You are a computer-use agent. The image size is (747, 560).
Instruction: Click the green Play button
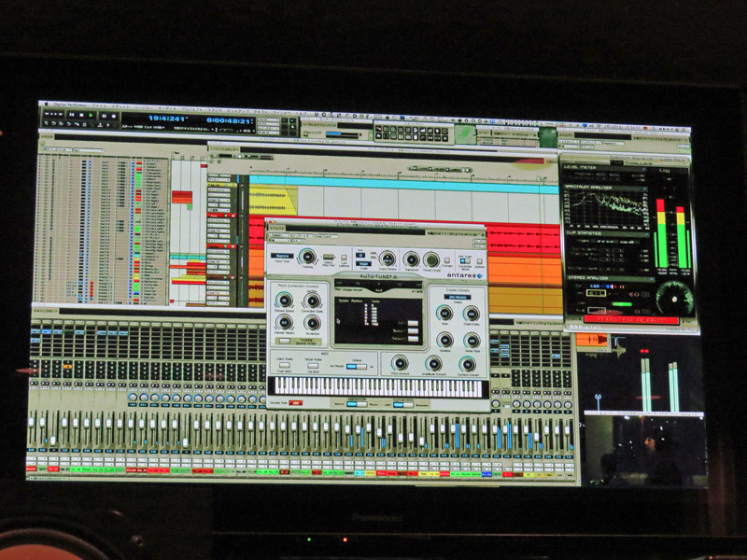tap(91, 115)
